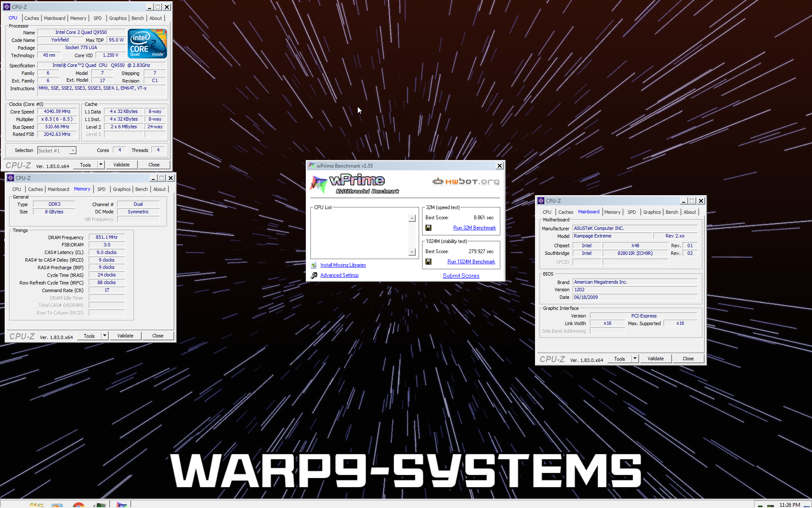Select SPD tab in Memory CPU-Z window
Image resolution: width=812 pixels, height=508 pixels.
click(x=101, y=189)
